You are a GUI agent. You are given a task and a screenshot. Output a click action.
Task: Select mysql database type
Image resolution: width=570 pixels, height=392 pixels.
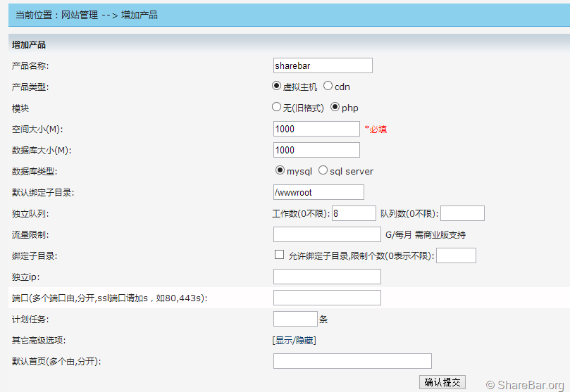click(280, 170)
